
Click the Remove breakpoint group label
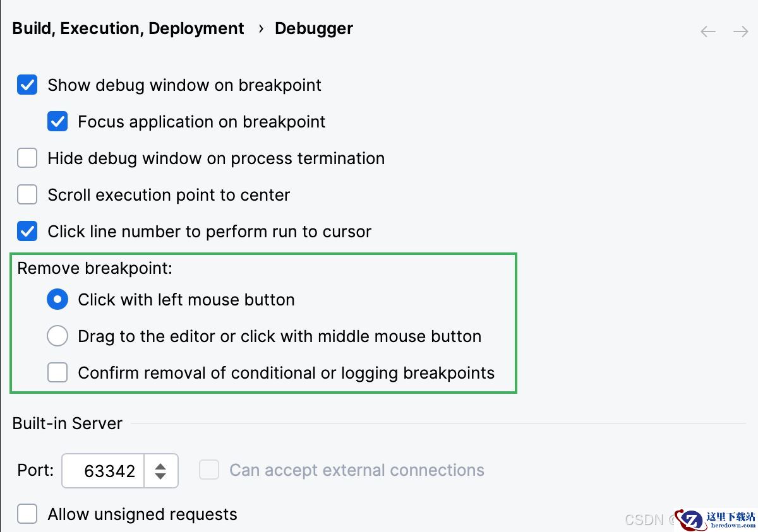coord(95,268)
